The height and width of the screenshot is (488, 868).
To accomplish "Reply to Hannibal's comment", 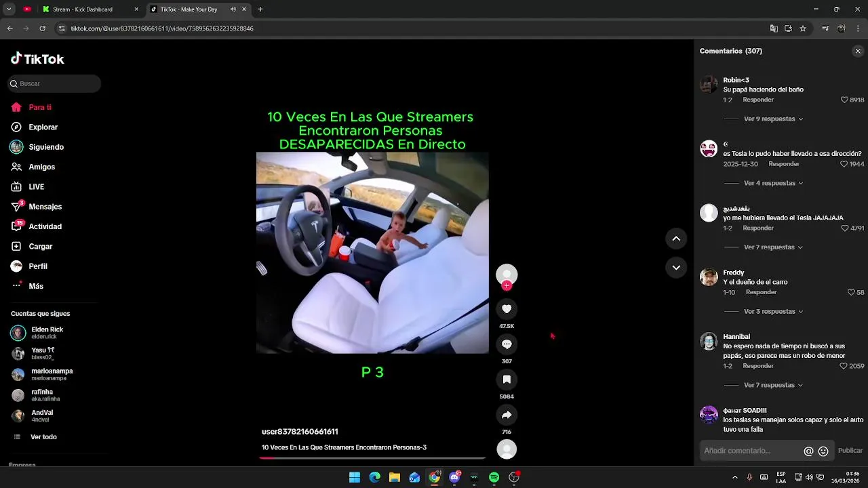I will tap(758, 366).
